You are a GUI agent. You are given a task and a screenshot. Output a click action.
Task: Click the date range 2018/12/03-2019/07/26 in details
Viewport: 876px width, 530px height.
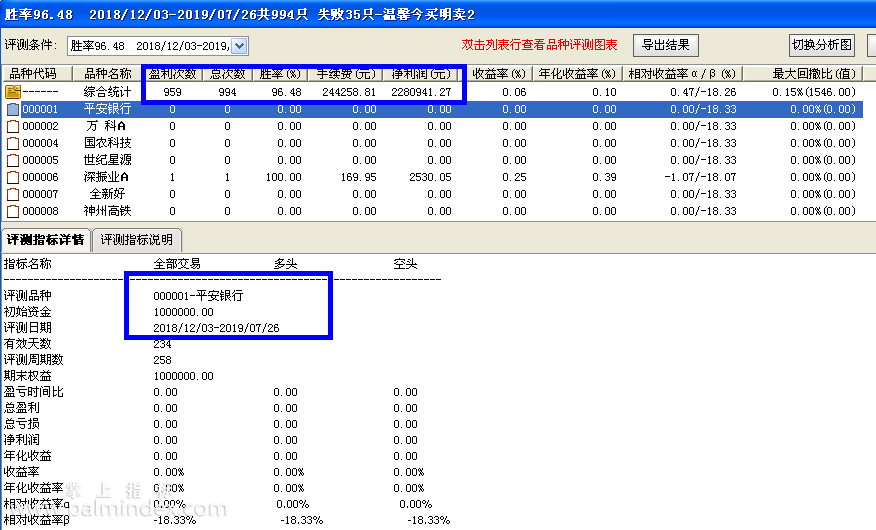(216, 328)
